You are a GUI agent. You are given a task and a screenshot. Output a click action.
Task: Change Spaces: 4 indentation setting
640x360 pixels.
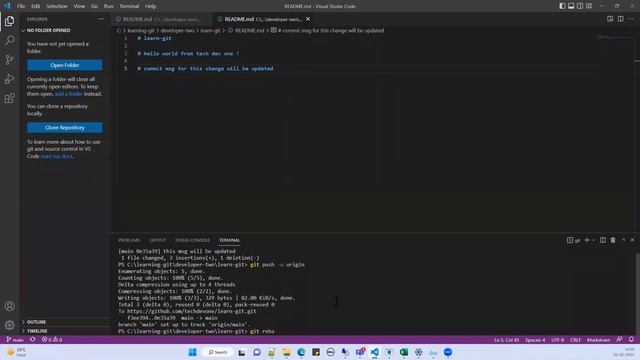point(535,340)
